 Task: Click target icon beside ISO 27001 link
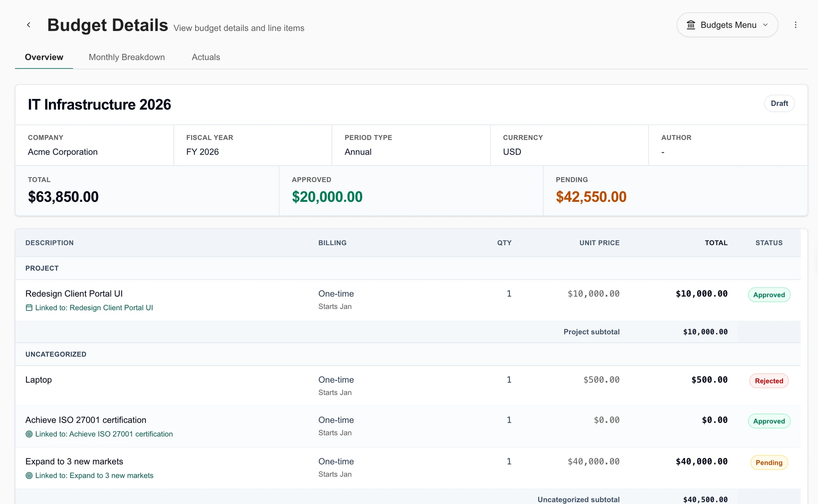[29, 434]
